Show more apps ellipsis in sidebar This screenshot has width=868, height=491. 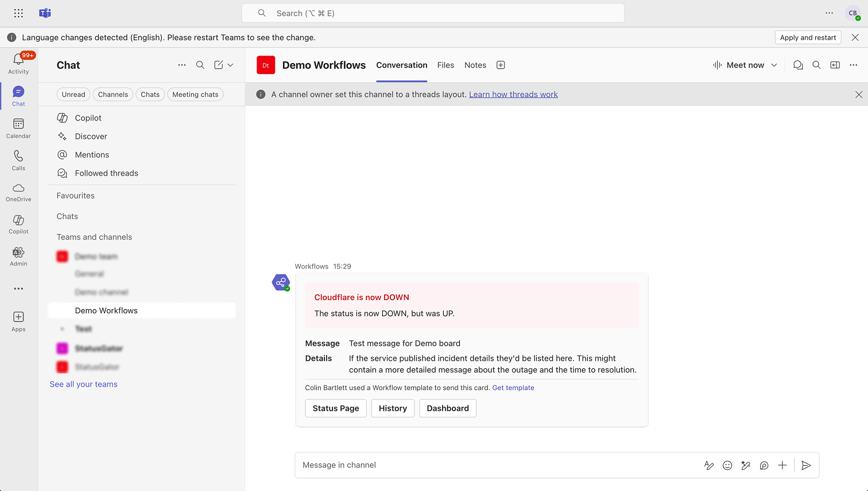pos(18,289)
